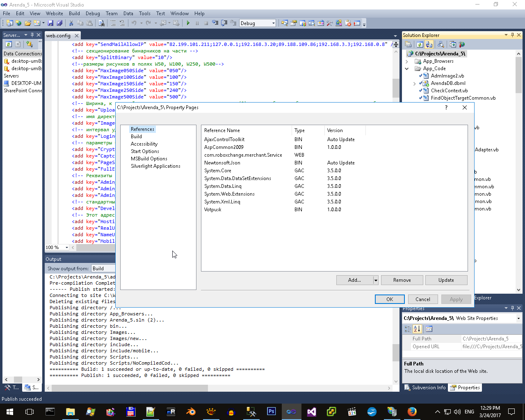Click the Save All toolbar icon
Screen dimensions: 525x420
[x=59, y=23]
